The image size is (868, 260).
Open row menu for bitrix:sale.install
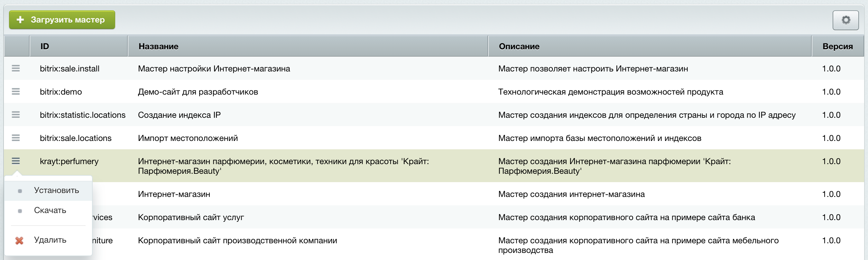[16, 69]
